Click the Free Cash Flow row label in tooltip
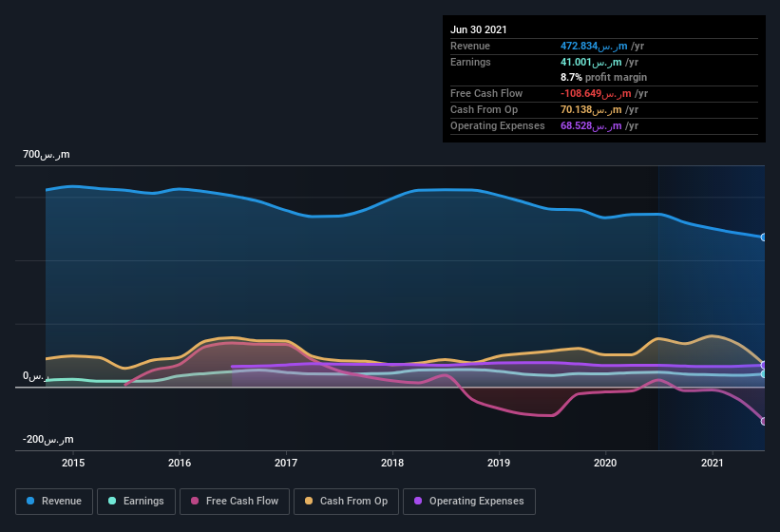The image size is (780, 532). pyautogui.click(x=486, y=93)
